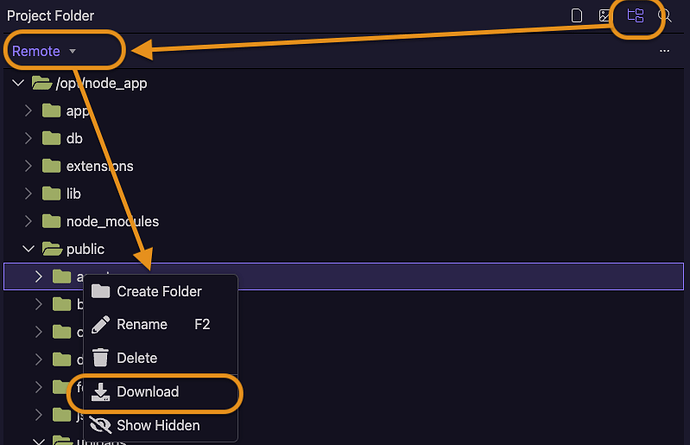Toggle Show Hidden files option

click(x=160, y=425)
